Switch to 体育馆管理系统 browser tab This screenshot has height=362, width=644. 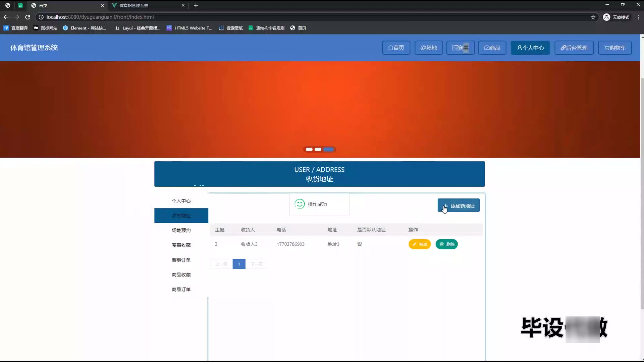pos(134,5)
